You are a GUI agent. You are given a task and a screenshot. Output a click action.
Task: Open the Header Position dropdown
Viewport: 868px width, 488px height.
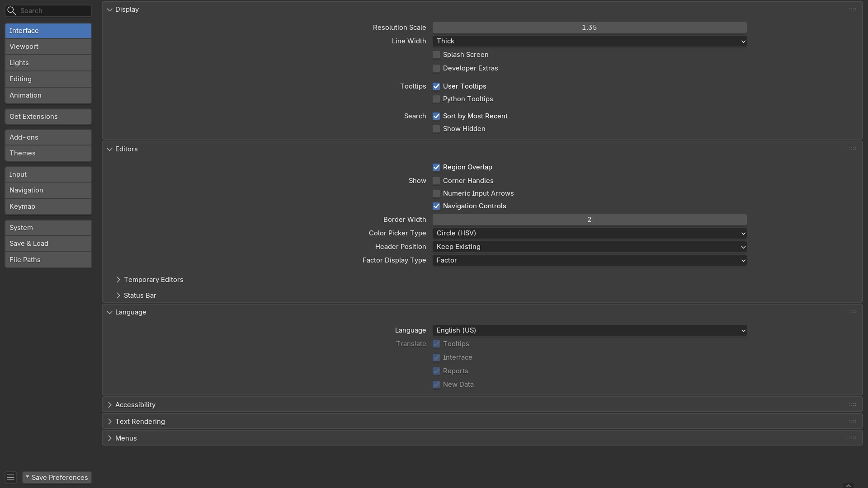click(590, 247)
